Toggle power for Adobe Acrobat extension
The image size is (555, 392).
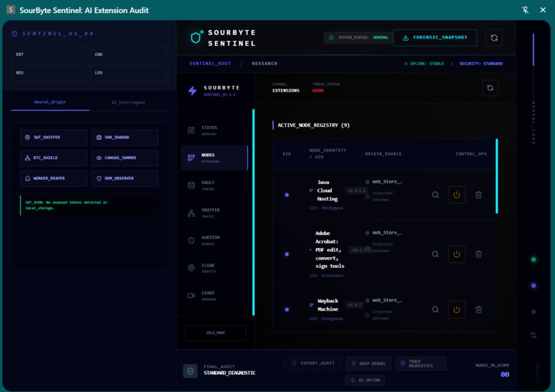[x=457, y=254]
